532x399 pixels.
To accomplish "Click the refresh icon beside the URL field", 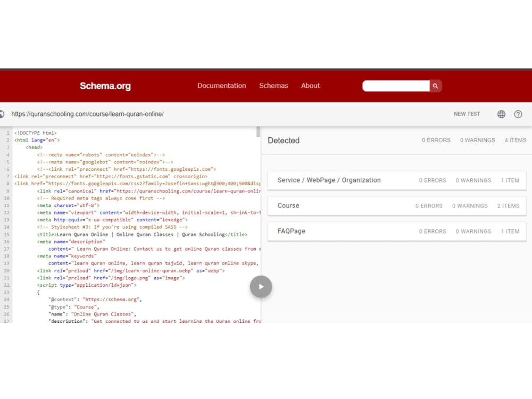I will pyautogui.click(x=2, y=114).
